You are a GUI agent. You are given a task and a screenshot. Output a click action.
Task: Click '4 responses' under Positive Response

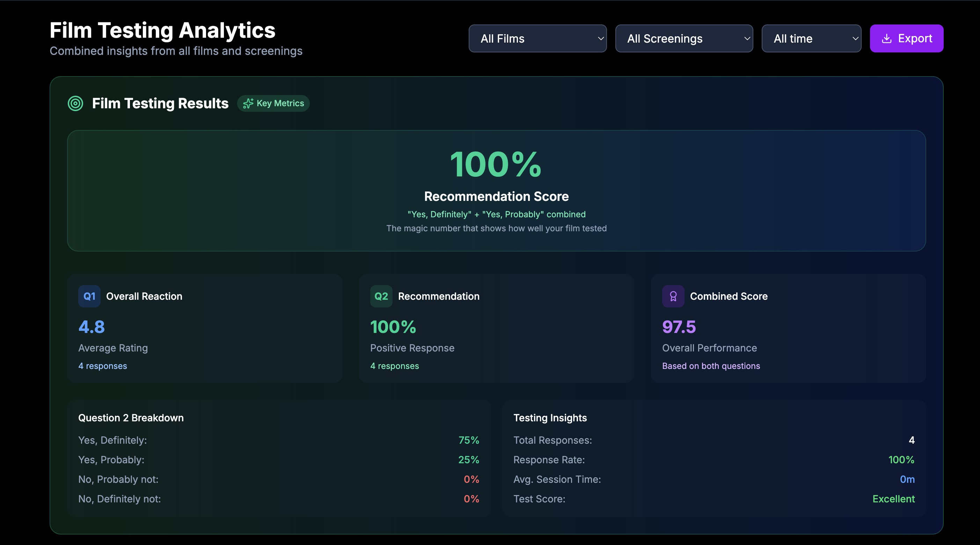pyautogui.click(x=395, y=366)
